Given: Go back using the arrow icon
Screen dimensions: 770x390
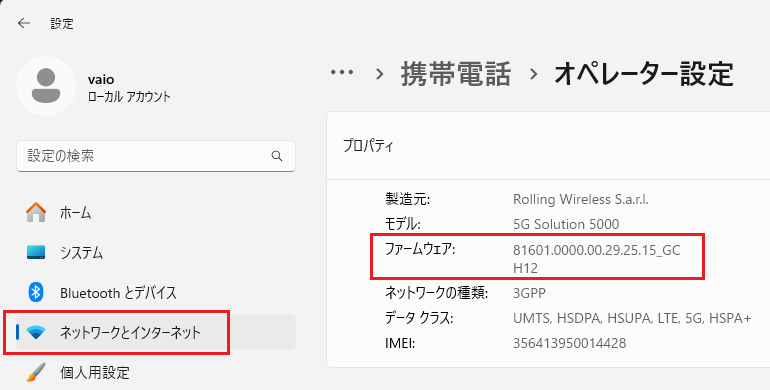Looking at the screenshot, I should click(x=24, y=23).
